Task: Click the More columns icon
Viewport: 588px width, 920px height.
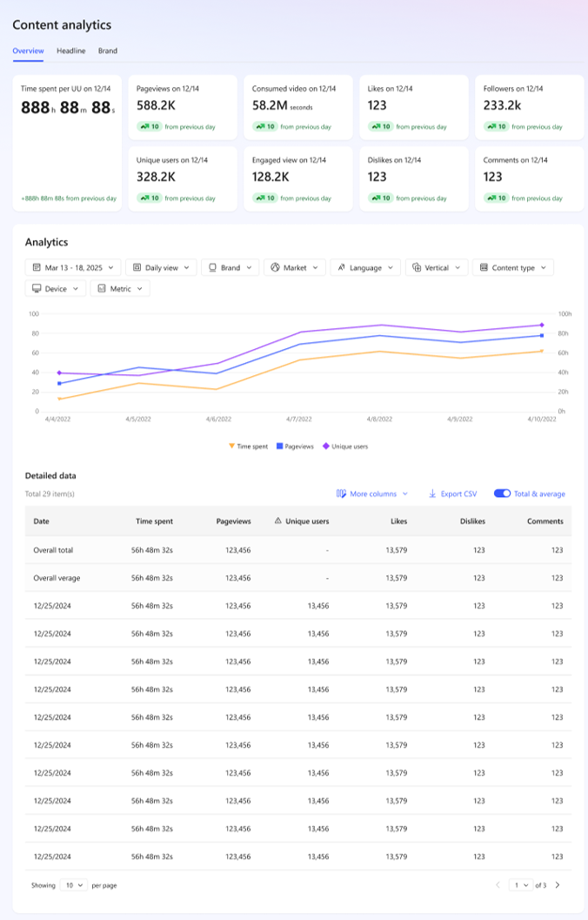Action: point(341,494)
